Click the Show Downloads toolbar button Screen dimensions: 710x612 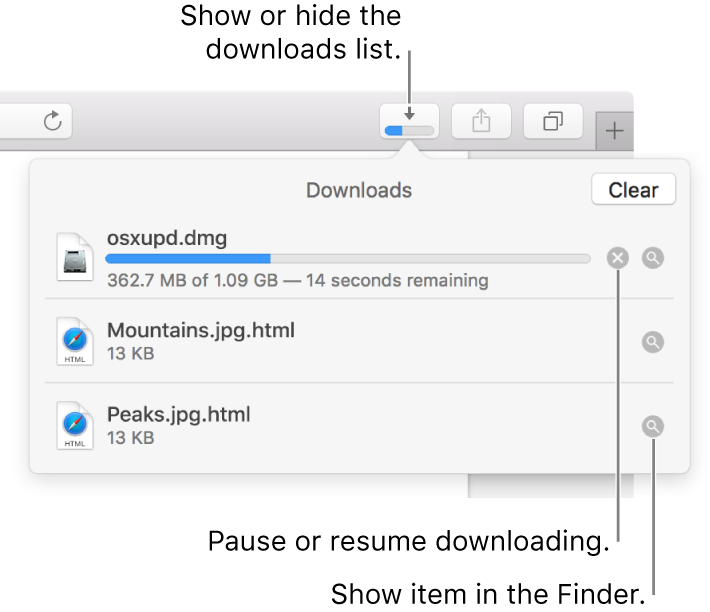tap(409, 122)
